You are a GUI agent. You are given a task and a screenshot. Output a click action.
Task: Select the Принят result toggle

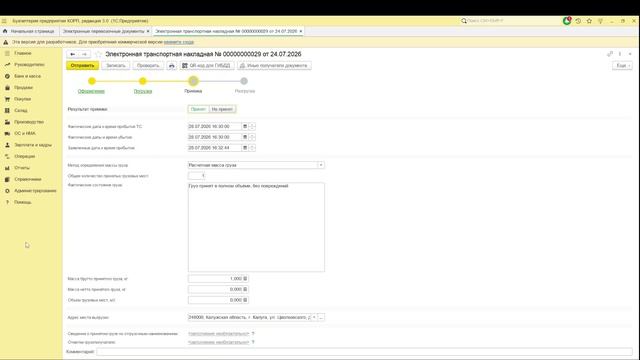198,109
